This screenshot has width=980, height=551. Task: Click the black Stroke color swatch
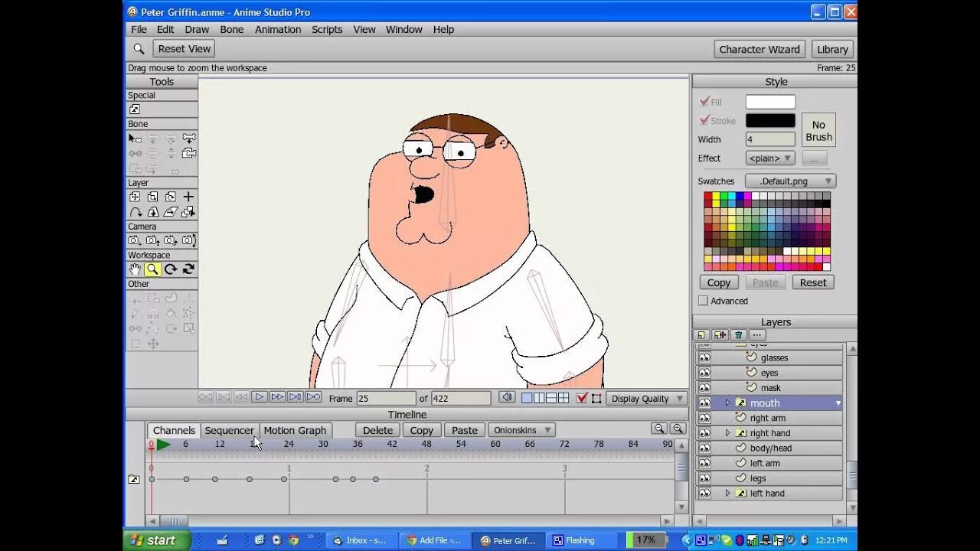[770, 120]
